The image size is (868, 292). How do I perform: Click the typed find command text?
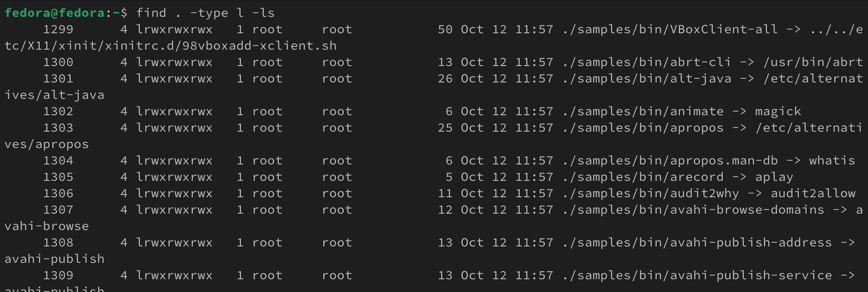pos(205,13)
